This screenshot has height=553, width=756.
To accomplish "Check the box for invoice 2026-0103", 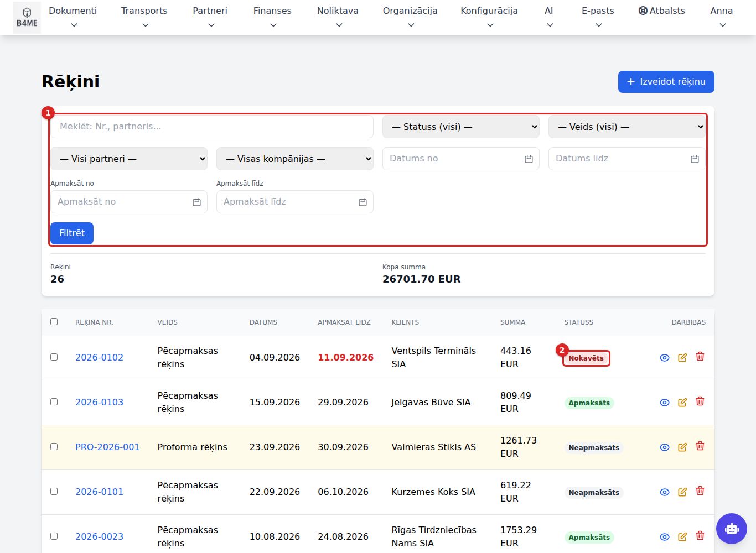I will coord(54,401).
